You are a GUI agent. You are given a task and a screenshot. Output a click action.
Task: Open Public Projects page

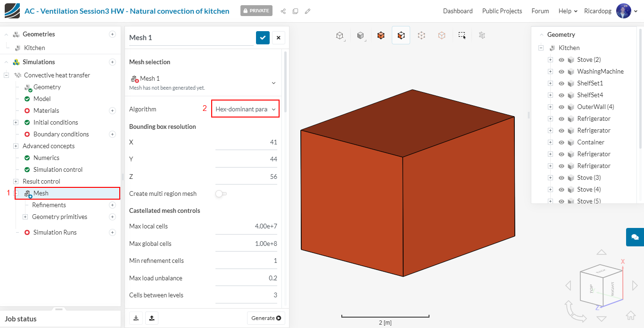coord(502,11)
